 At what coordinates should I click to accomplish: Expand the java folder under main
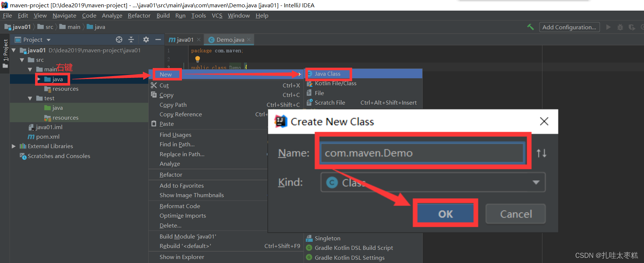[39, 79]
